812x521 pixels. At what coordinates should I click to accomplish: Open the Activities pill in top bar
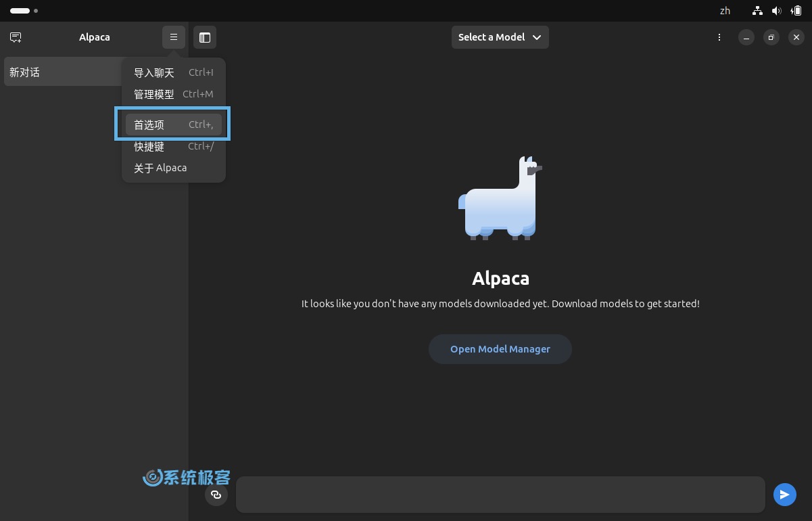(x=24, y=11)
